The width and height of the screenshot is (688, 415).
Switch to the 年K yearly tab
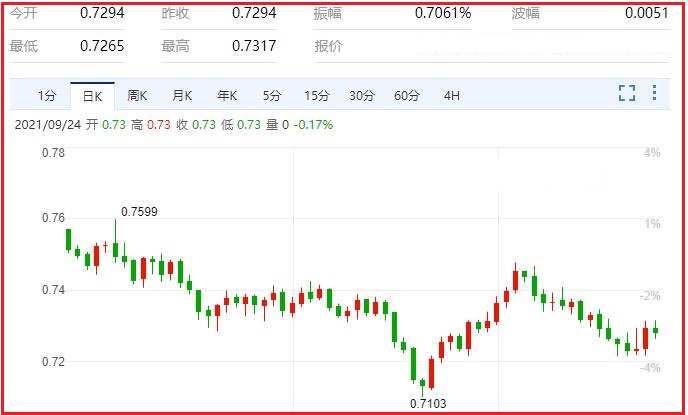click(227, 96)
